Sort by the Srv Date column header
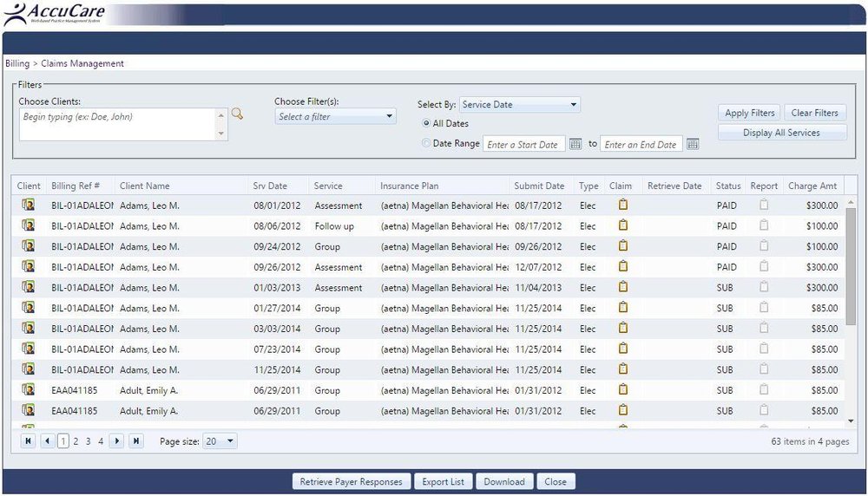 point(270,186)
